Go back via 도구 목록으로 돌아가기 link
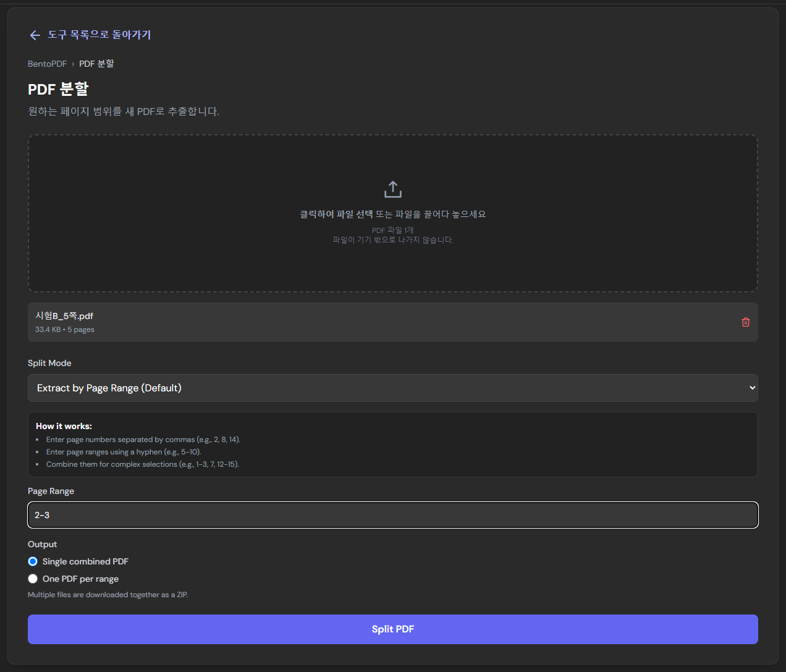 pos(99,35)
